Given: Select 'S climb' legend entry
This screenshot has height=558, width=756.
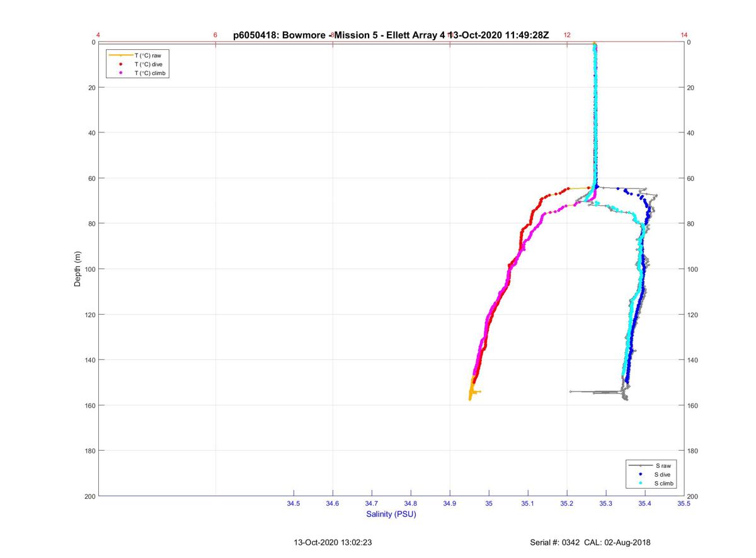Looking at the screenshot, I should 665,483.
